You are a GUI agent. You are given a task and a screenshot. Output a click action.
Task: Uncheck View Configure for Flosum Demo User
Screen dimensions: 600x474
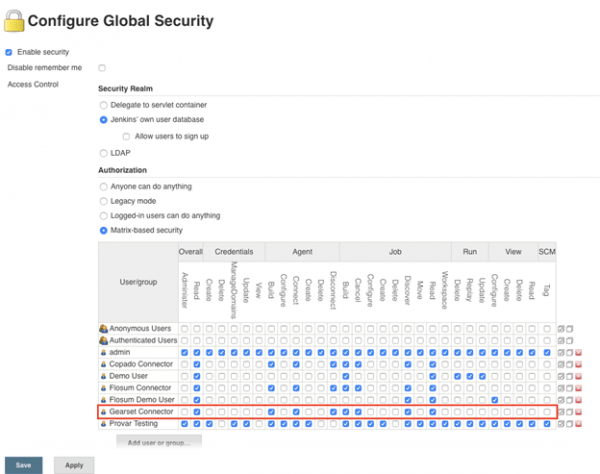(495, 400)
